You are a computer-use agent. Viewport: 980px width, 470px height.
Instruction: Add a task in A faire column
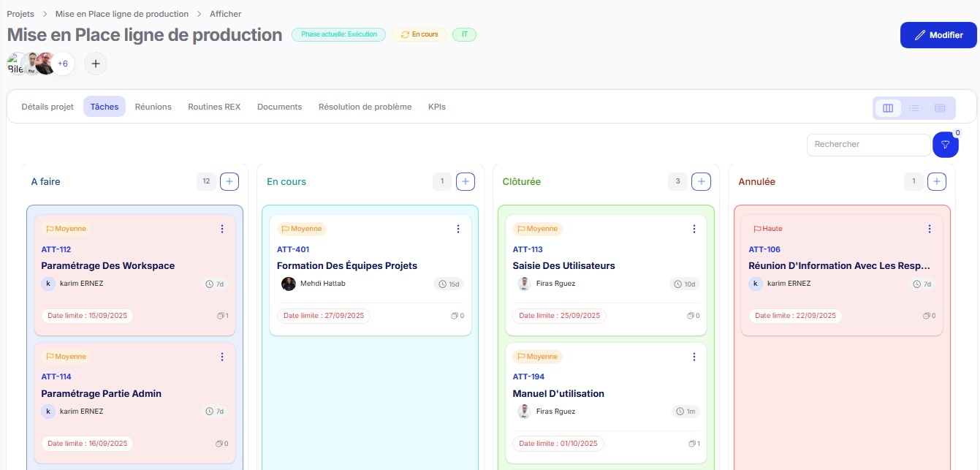229,181
